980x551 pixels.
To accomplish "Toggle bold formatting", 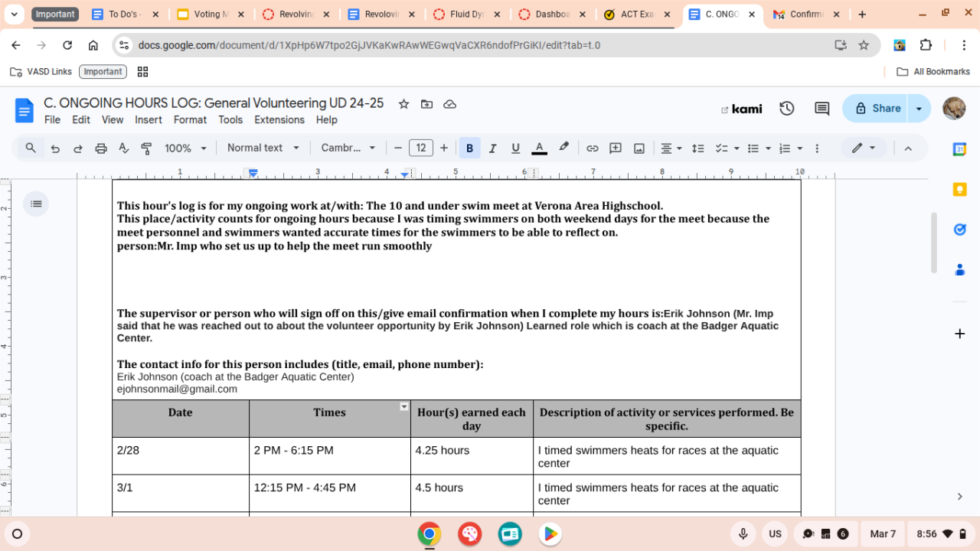I will [x=469, y=148].
